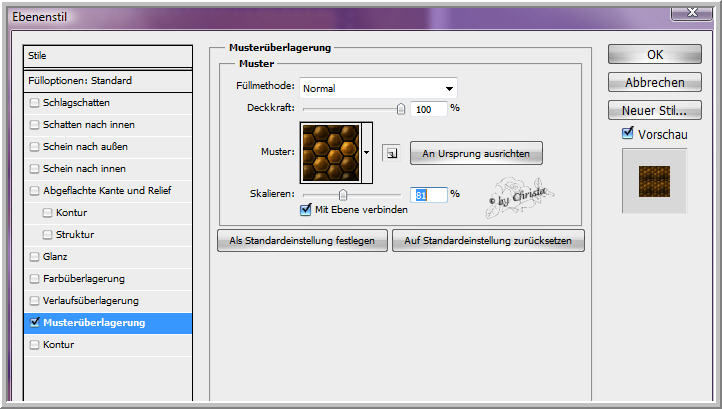The height and width of the screenshot is (409, 722).
Task: Select the Musterüberlagerung row label
Action: (x=94, y=323)
